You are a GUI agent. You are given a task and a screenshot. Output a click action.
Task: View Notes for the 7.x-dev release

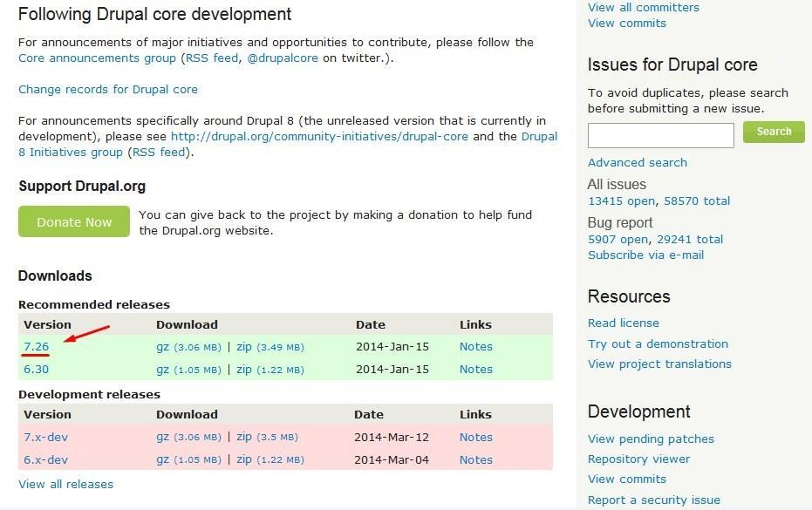tap(476, 438)
